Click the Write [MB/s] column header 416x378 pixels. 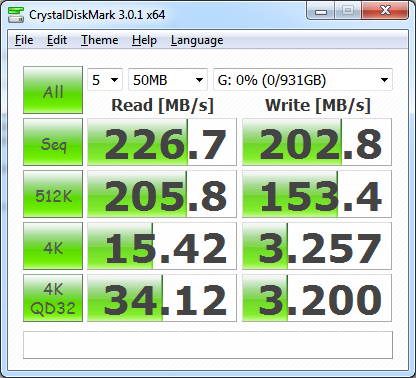pyautogui.click(x=318, y=106)
